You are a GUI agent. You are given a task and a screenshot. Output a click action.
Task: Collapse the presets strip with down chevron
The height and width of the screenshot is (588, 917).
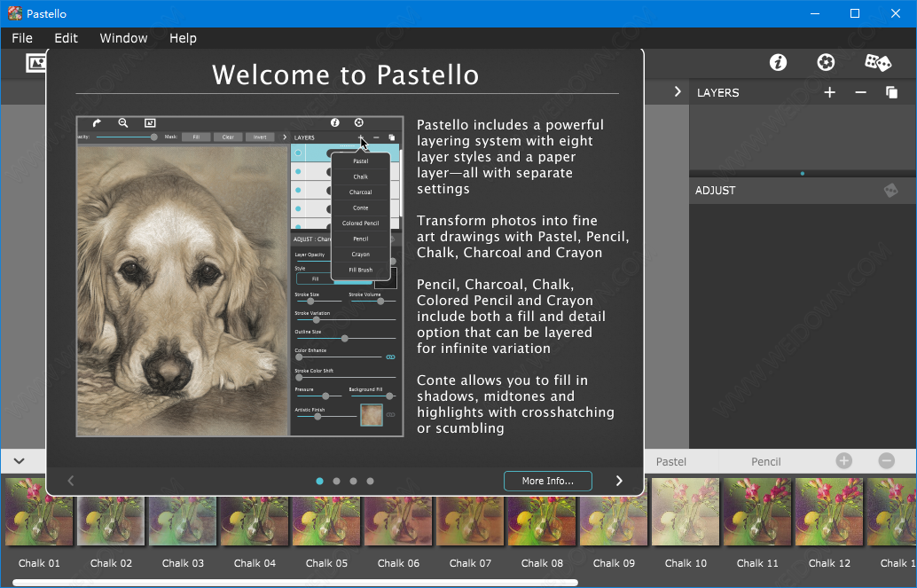(x=20, y=461)
